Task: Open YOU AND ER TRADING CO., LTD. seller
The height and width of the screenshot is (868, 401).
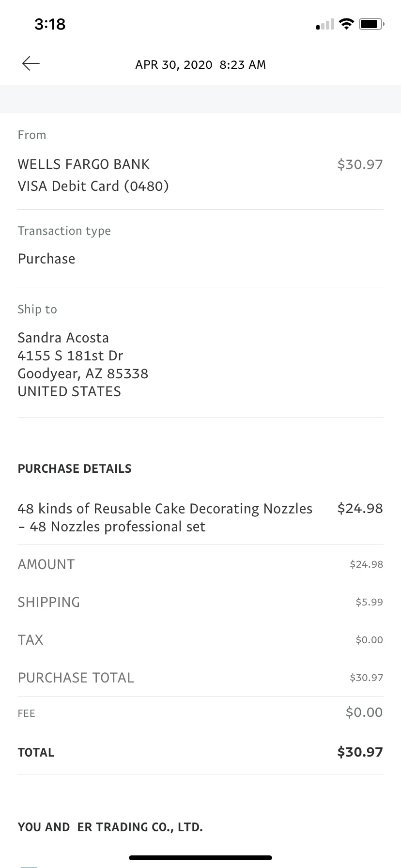Action: 110,827
